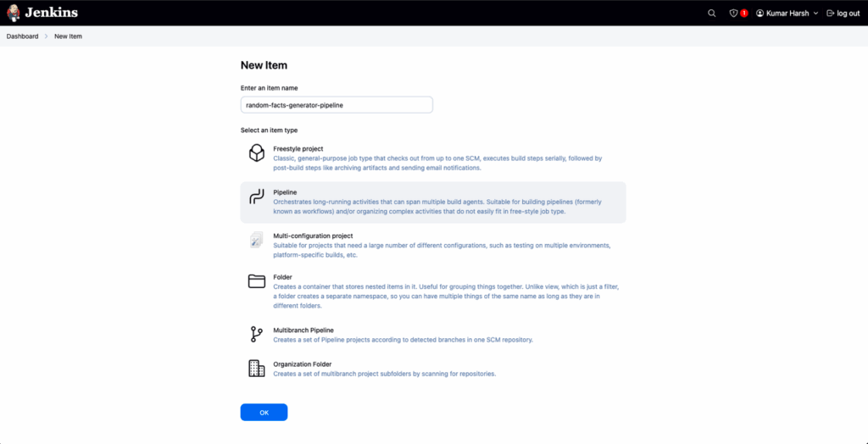Viewport: 868px width, 444px height.
Task: Click the 'Select an item type' label
Action: [269, 130]
